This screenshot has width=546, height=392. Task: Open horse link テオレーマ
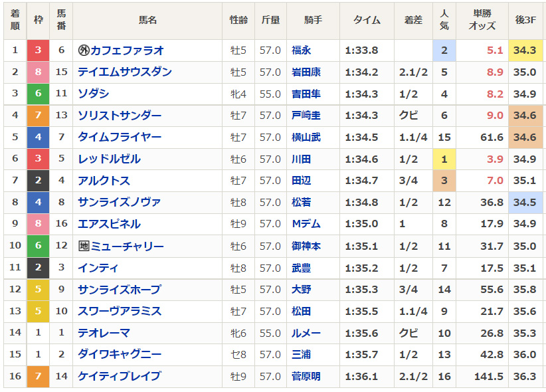click(104, 333)
